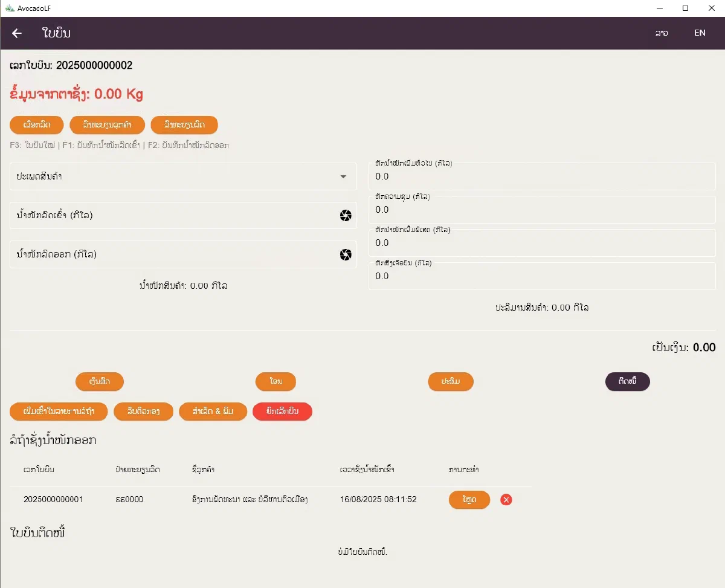Switch language to EN
Viewport: 725px width, 588px height.
click(700, 33)
